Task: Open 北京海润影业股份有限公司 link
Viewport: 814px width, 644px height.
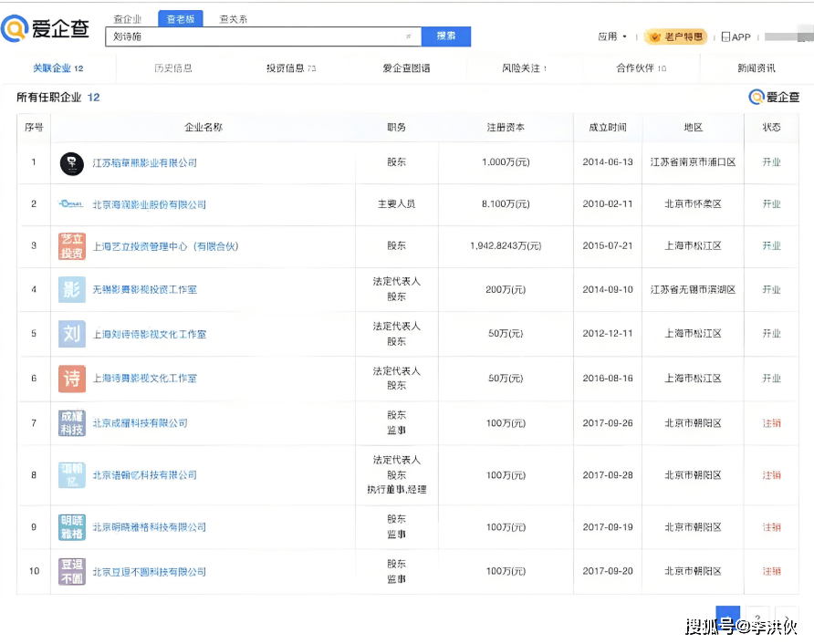Action: click(x=149, y=204)
